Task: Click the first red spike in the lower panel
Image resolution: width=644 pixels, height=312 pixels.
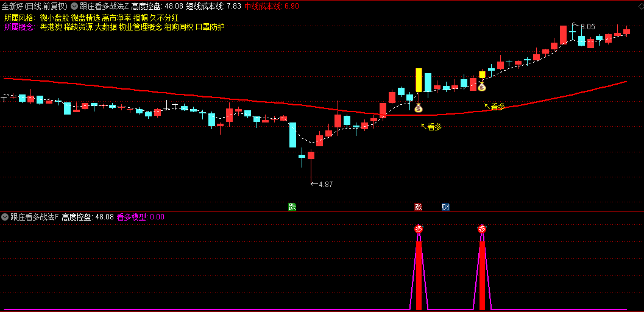Action: tap(419, 275)
